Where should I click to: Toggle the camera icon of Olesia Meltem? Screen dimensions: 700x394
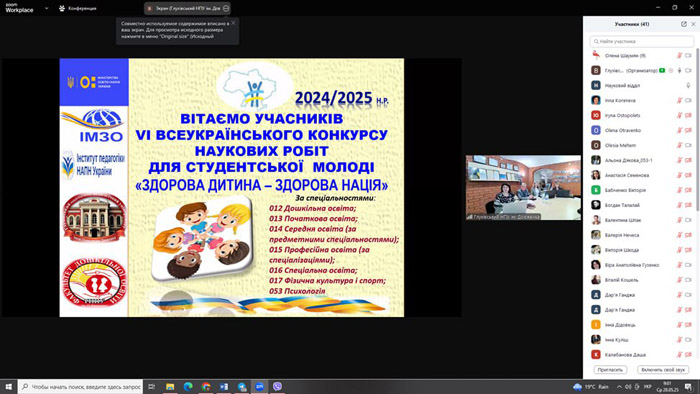[x=688, y=145]
